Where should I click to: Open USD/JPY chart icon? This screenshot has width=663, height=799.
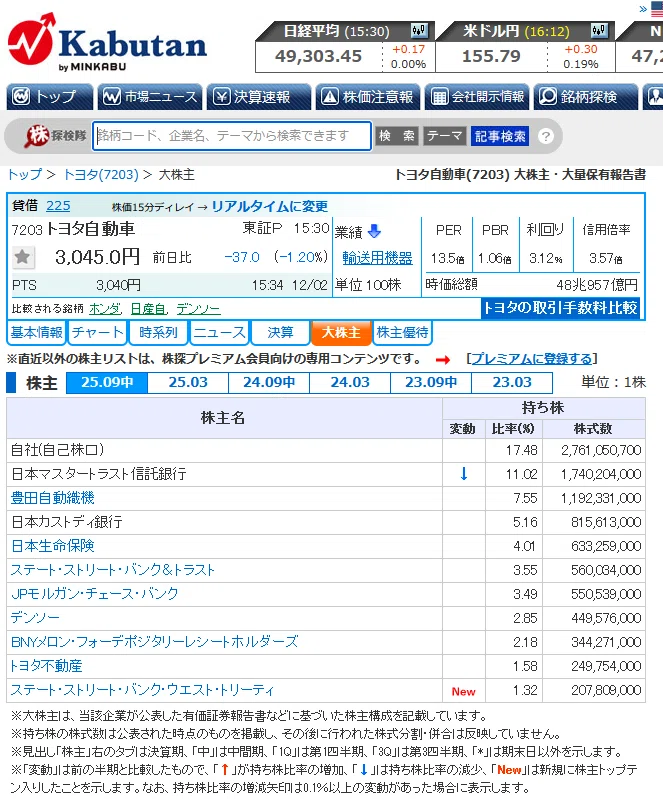coord(599,31)
